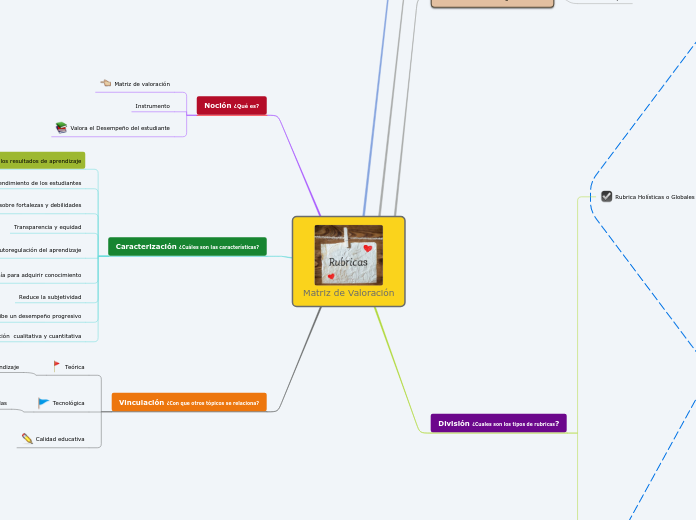This screenshot has width=696, height=520.
Task: Select the purple División node
Action: tap(498, 423)
